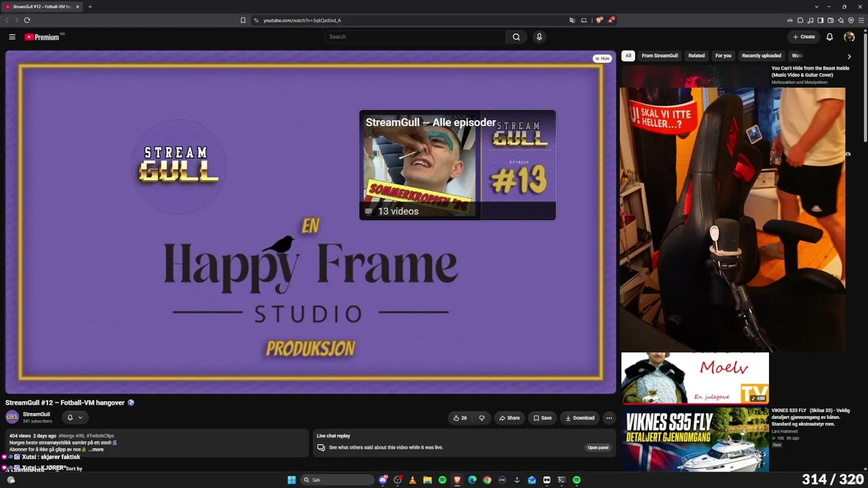Viewport: 868px width, 488px height.
Task: Launch VLC from the taskbar
Action: pos(412,480)
